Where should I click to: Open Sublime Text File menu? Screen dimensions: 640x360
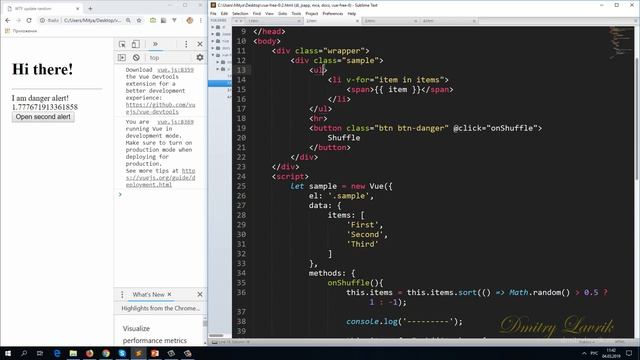pyautogui.click(x=213, y=13)
